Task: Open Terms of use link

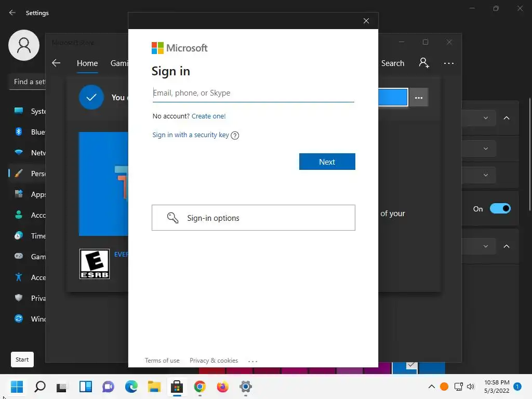Action: (x=162, y=361)
